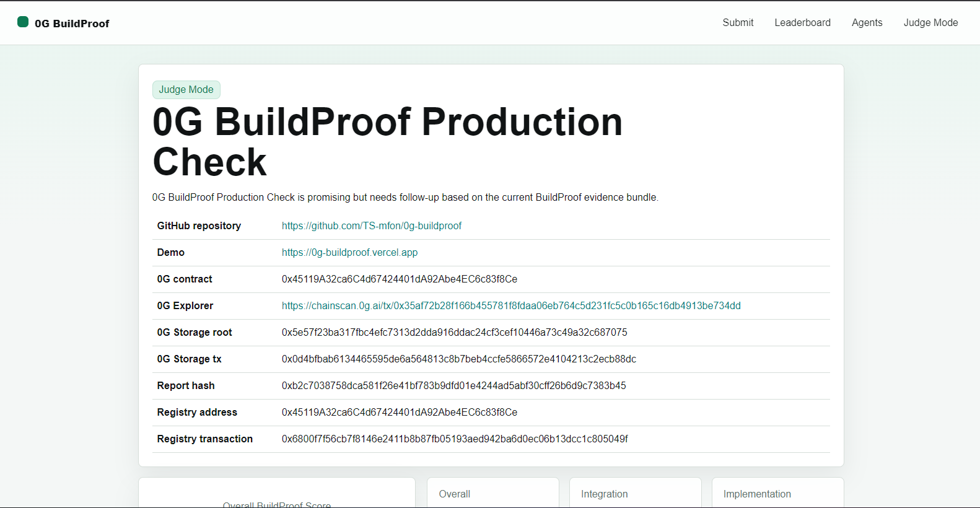This screenshot has width=980, height=508.
Task: Click the Registry address label
Action: (x=197, y=412)
